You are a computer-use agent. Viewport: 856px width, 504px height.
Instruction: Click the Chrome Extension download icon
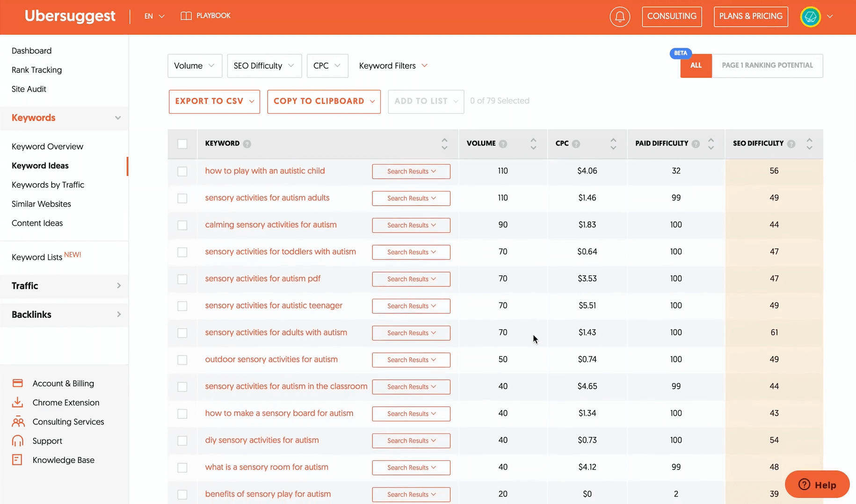[x=18, y=403]
